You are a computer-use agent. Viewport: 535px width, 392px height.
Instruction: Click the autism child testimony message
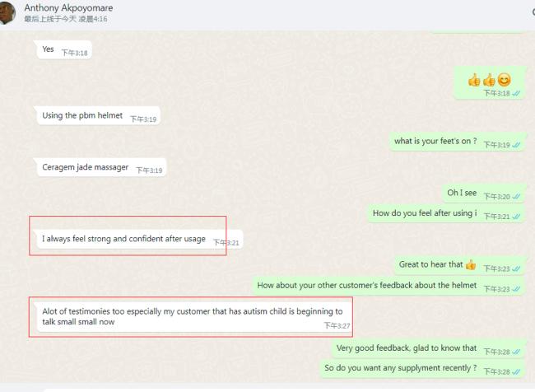(194, 317)
